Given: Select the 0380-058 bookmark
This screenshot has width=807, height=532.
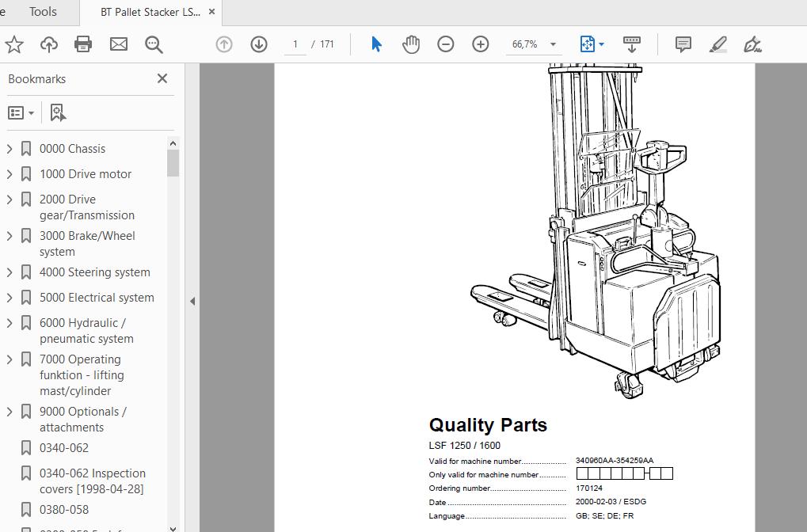Looking at the screenshot, I should 64,510.
